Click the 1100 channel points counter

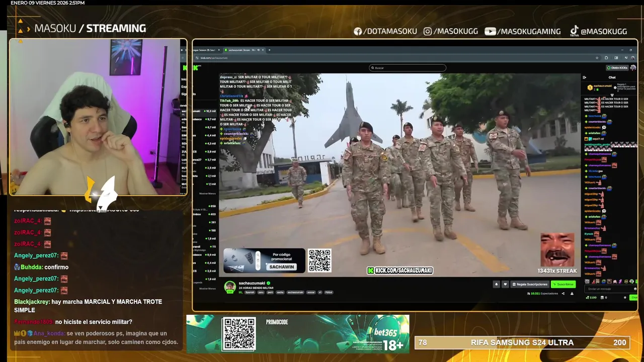pyautogui.click(x=591, y=298)
